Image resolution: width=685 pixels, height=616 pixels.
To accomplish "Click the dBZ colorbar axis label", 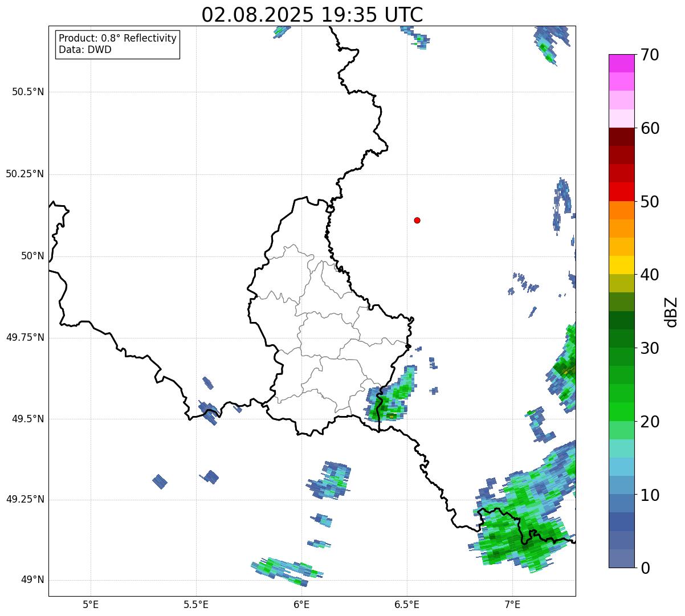I will pyautogui.click(x=672, y=311).
